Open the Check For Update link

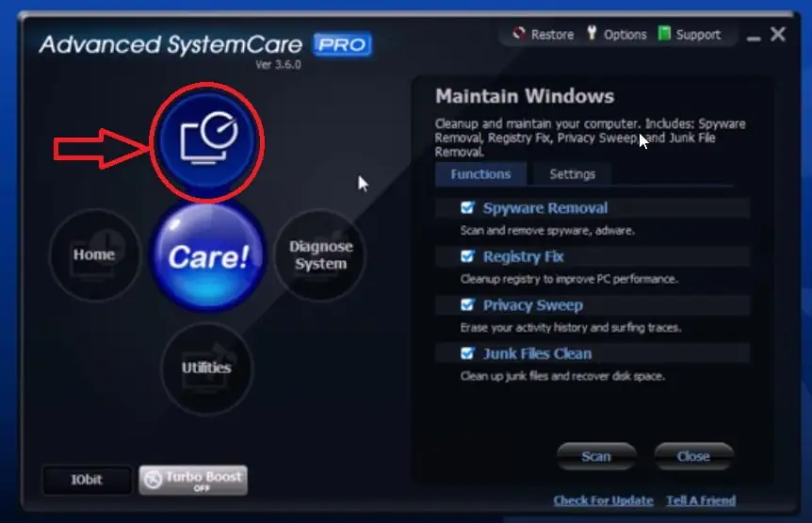603,500
